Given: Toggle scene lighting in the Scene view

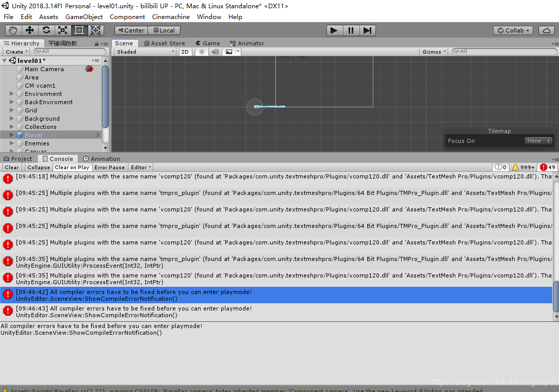Looking at the screenshot, I should (201, 52).
